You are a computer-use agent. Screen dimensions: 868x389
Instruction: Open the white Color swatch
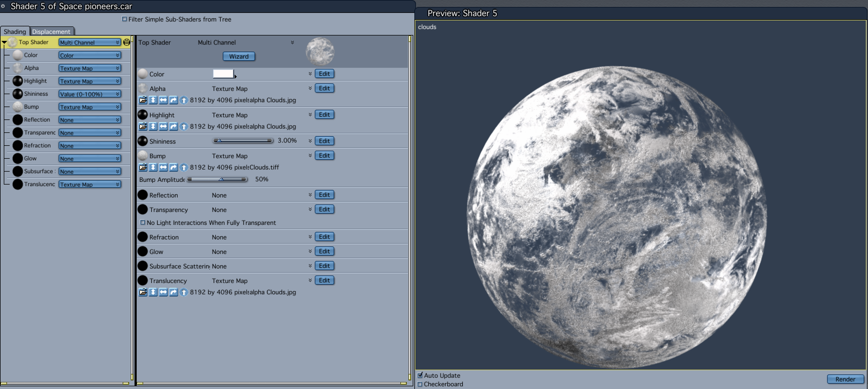223,74
